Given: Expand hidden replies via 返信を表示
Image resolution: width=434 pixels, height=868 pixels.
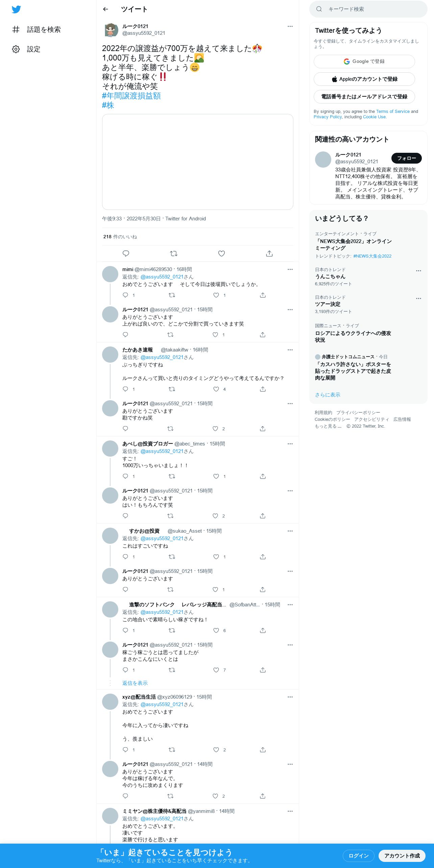Looking at the screenshot, I should point(135,683).
